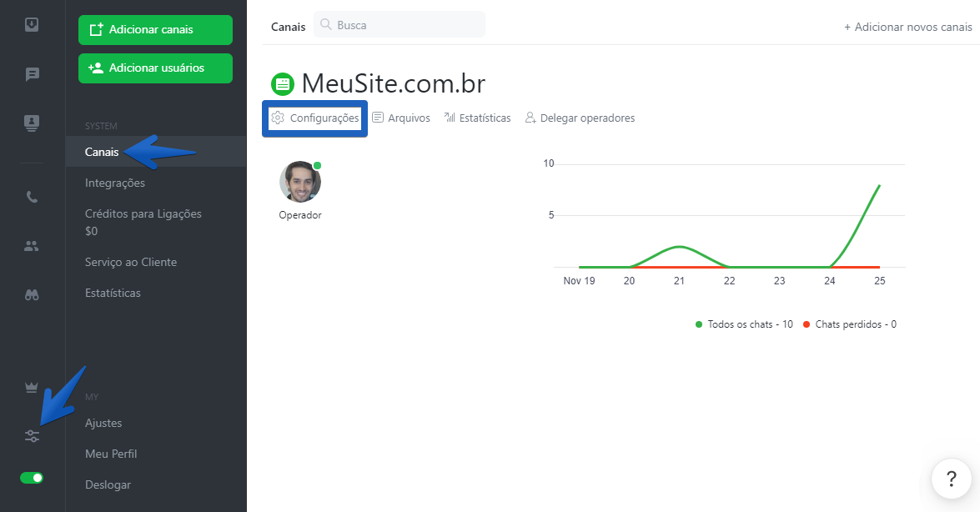
Task: Open the visitors monitor icon in sidebar
Action: click(32, 123)
